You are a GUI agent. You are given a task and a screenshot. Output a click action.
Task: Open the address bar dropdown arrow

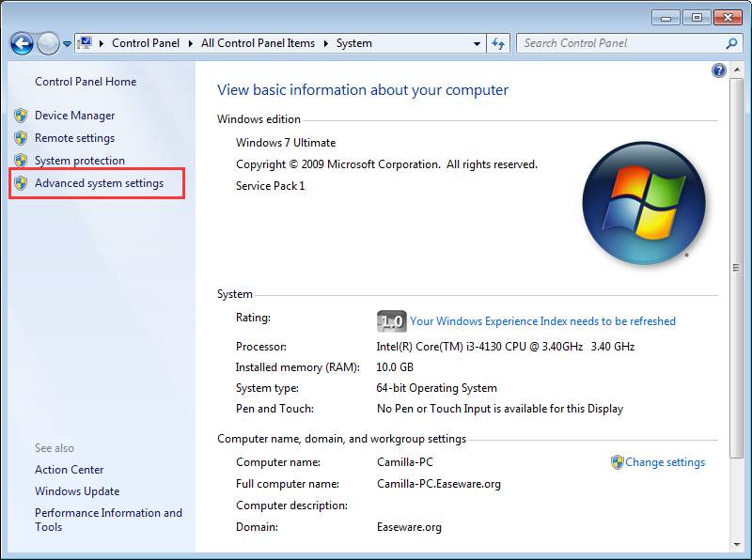(x=476, y=42)
